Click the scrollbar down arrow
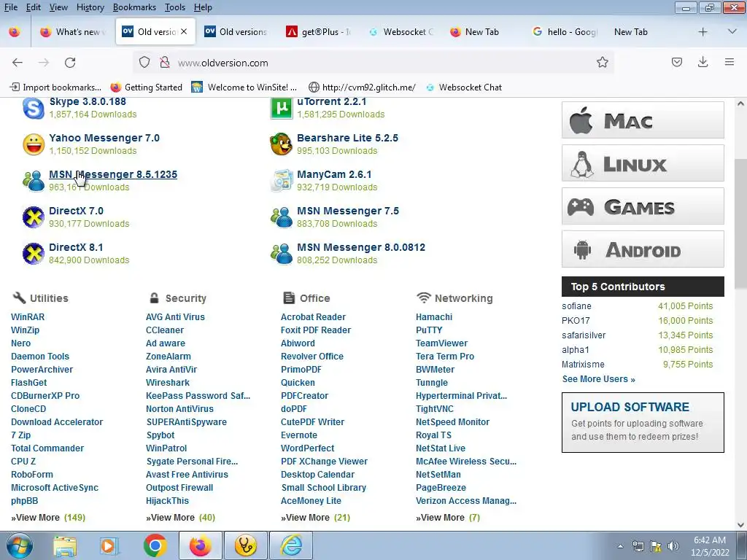Image resolution: width=747 pixels, height=560 pixels. tap(740, 525)
